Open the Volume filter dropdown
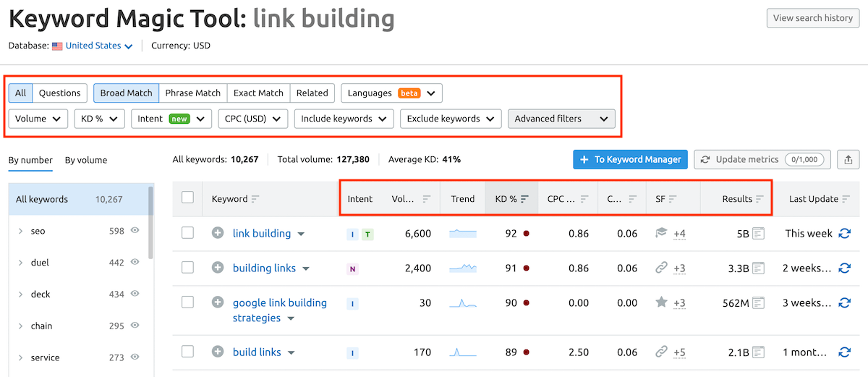The width and height of the screenshot is (868, 377). (38, 119)
